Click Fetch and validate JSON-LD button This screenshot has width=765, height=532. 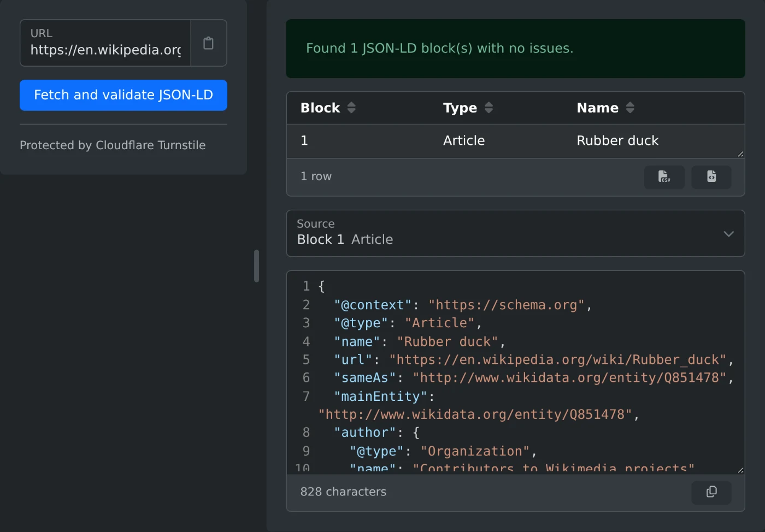[x=123, y=95]
